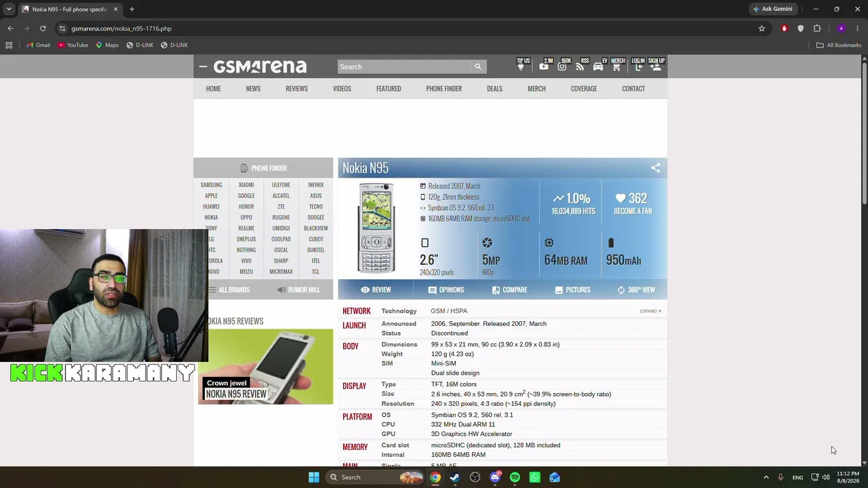Open the sidebar Phone Finder button
Screen dimensions: 868x488
pyautogui.click(x=263, y=168)
